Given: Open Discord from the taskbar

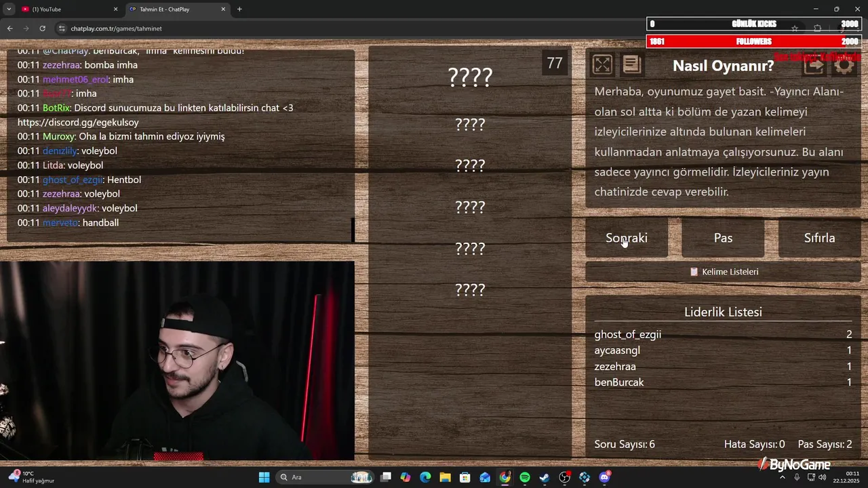Looking at the screenshot, I should pyautogui.click(x=604, y=477).
